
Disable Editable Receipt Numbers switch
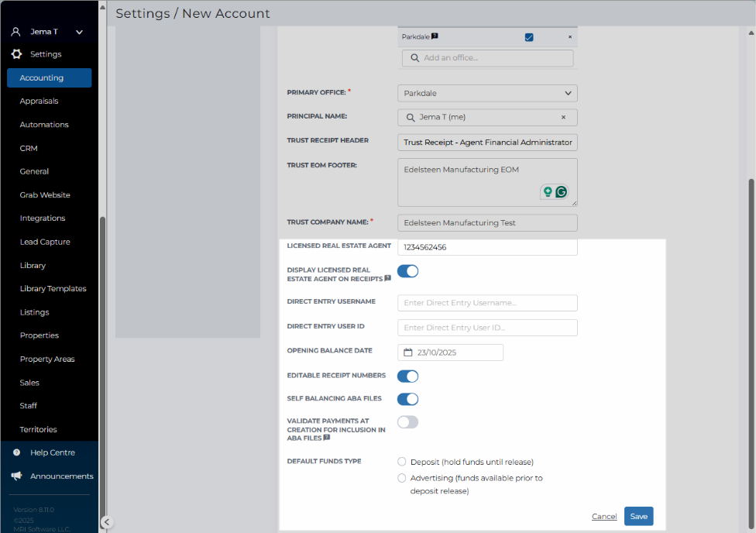(x=408, y=377)
